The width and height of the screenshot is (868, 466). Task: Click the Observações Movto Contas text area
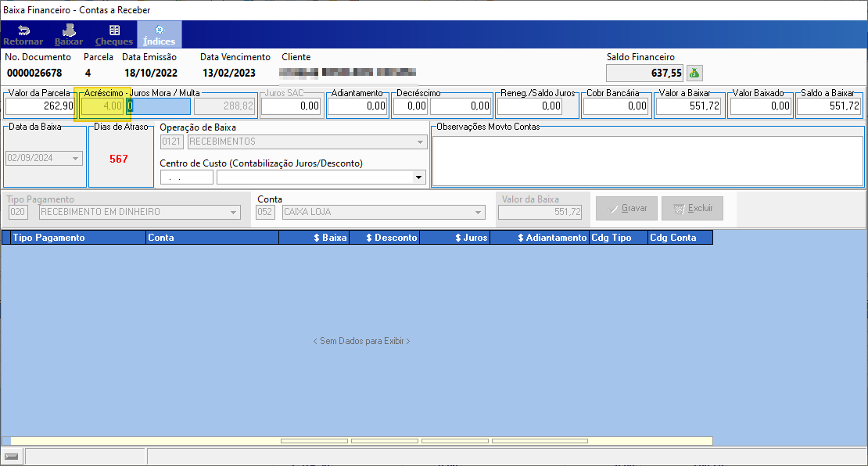[x=647, y=160]
